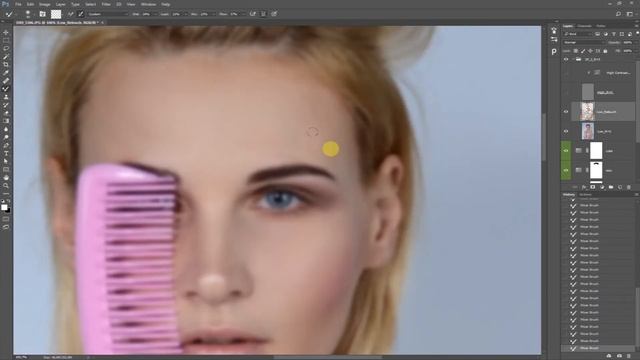The height and width of the screenshot is (360, 640).
Task: Open the Filter menu
Action: (x=106, y=4)
